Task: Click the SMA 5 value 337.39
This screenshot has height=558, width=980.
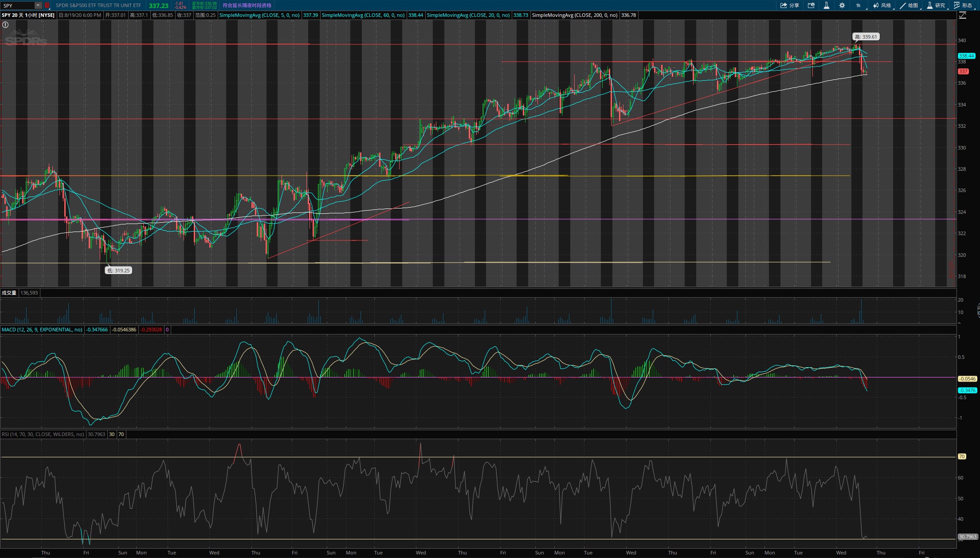Action: (310, 15)
